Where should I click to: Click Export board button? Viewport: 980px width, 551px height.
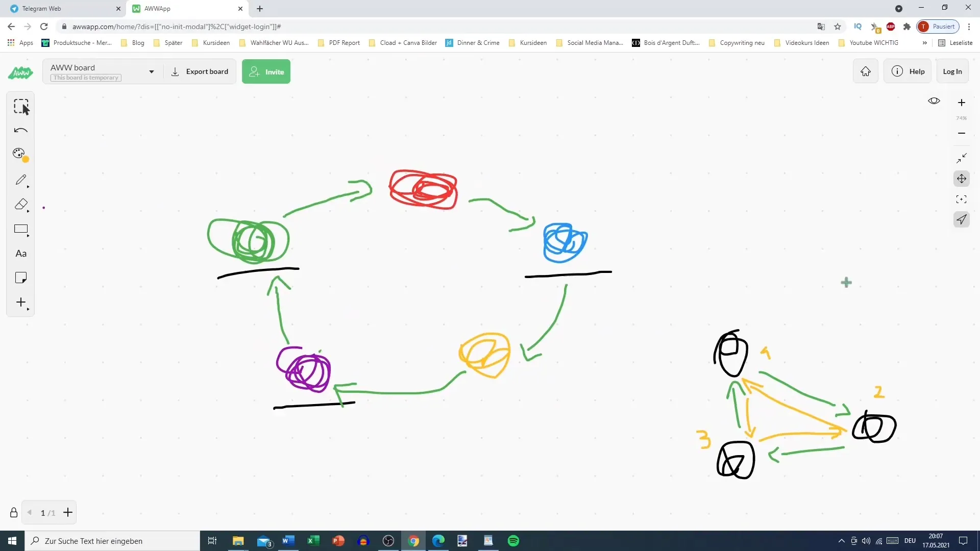200,72
